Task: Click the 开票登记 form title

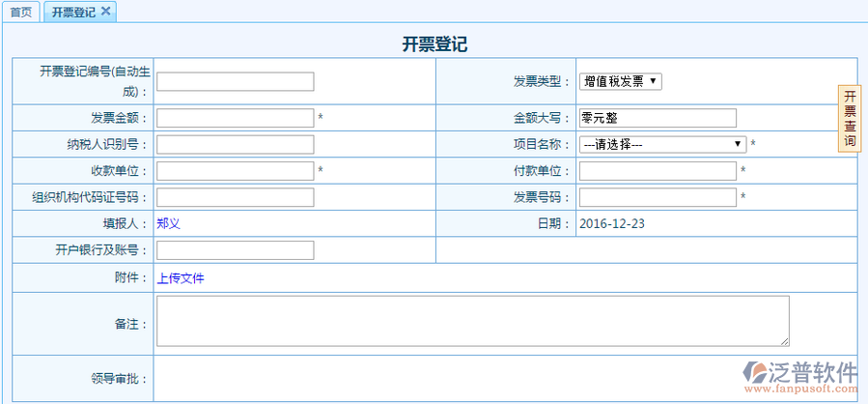Action: pos(434,44)
